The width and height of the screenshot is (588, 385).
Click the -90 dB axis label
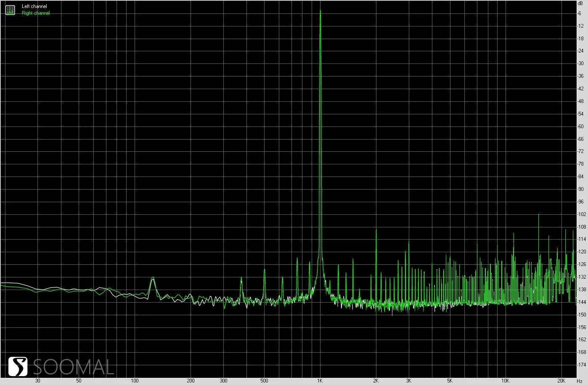pos(580,189)
